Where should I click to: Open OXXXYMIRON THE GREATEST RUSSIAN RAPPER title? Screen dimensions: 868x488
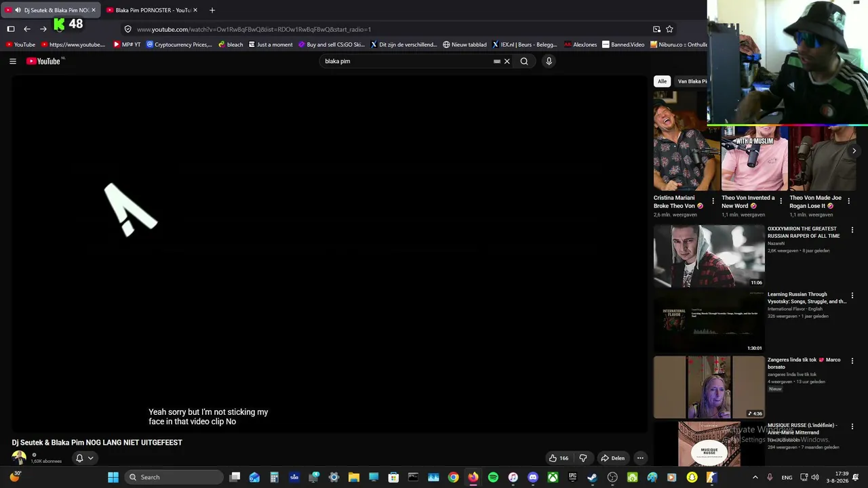point(804,232)
